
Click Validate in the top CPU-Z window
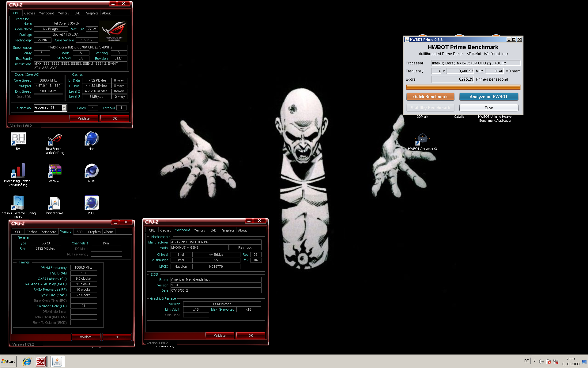84,118
